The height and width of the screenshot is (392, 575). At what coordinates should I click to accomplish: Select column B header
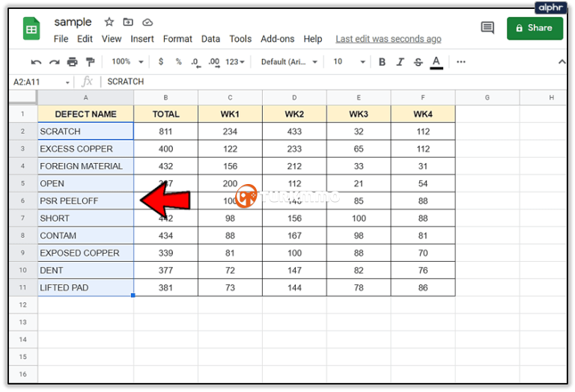tap(165, 97)
